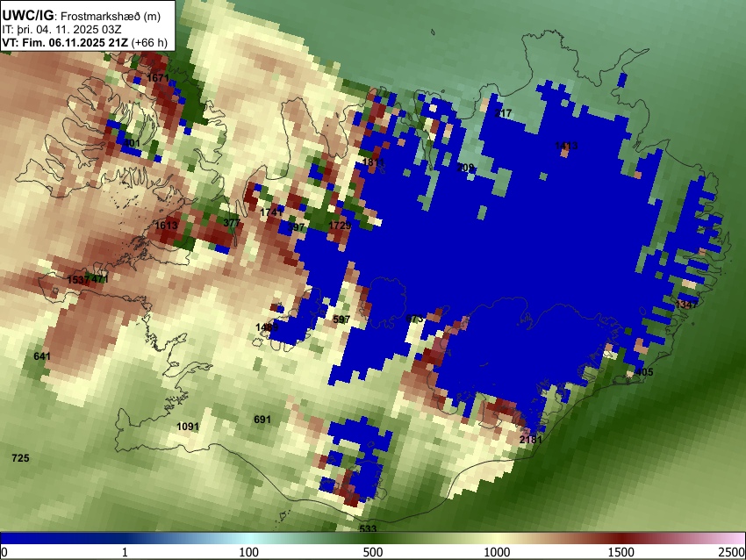746x560 pixels.
Task: Click the map value 1741
Action: click(x=271, y=212)
